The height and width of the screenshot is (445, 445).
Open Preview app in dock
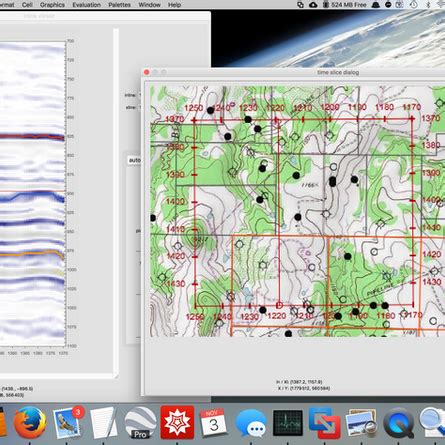361,423
